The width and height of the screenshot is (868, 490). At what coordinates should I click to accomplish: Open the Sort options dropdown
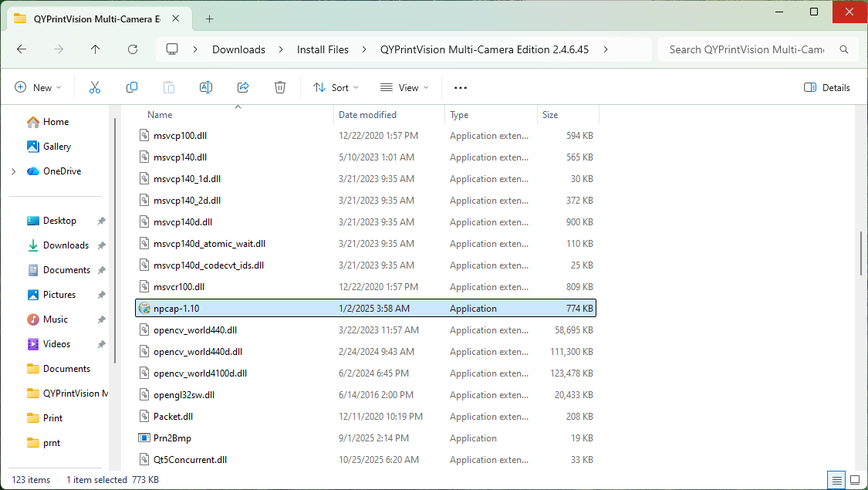click(336, 87)
